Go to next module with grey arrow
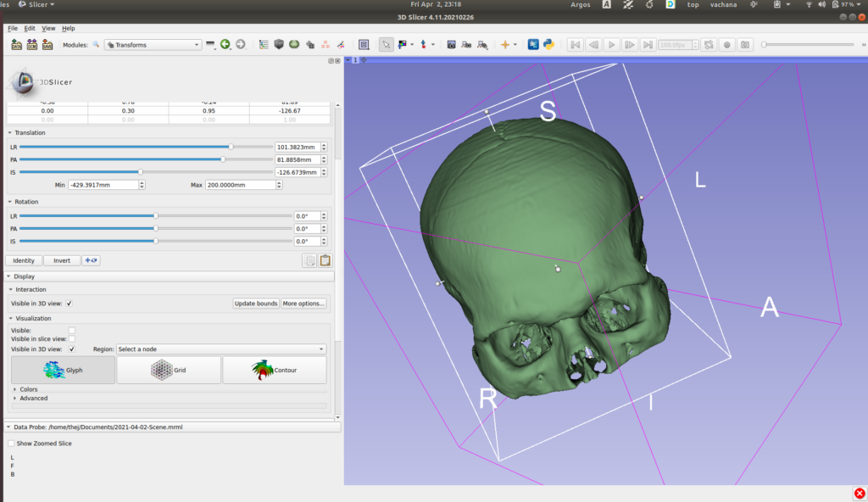Screen dimensions: 868x502 click(240, 44)
